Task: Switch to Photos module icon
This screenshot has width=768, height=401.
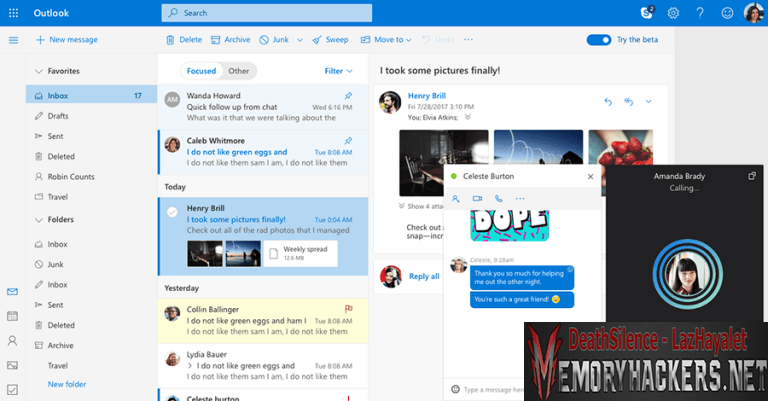Action: click(x=13, y=365)
